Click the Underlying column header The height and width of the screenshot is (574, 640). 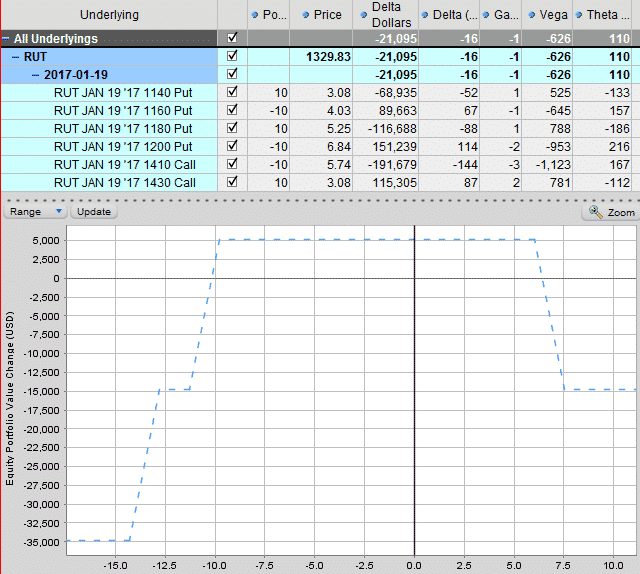coord(109,15)
